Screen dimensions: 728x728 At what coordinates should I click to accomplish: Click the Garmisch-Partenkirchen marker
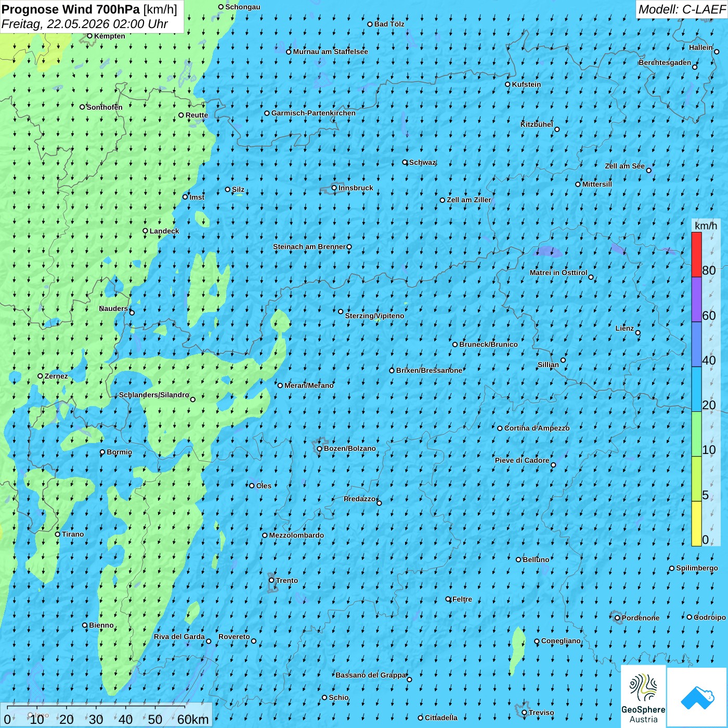tap(267, 113)
